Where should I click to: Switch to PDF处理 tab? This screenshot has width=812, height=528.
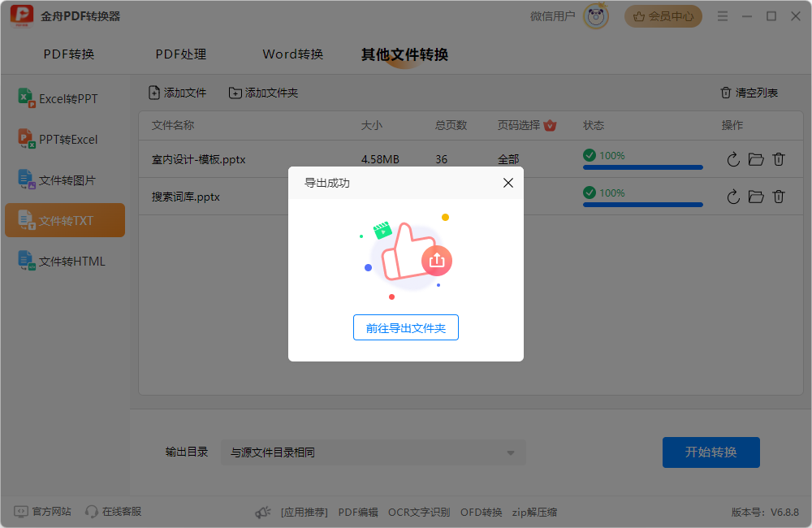[x=181, y=54]
